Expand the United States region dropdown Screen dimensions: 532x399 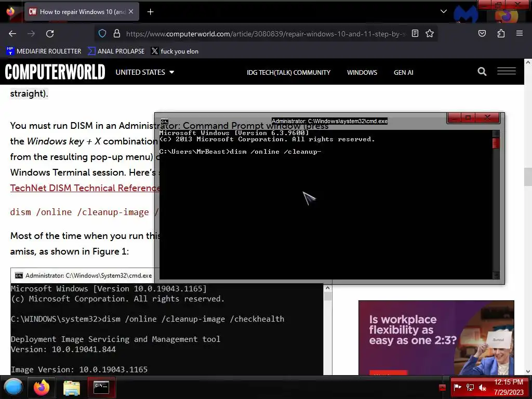click(x=145, y=72)
